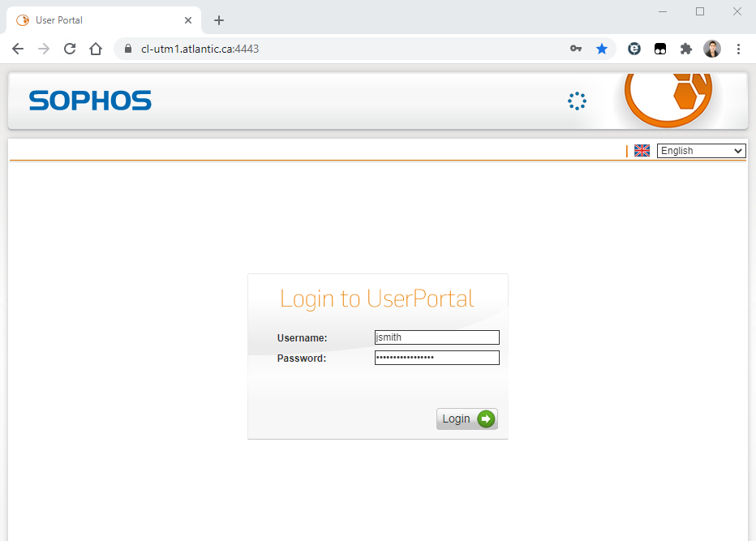Reload the User Portal page

[x=70, y=49]
